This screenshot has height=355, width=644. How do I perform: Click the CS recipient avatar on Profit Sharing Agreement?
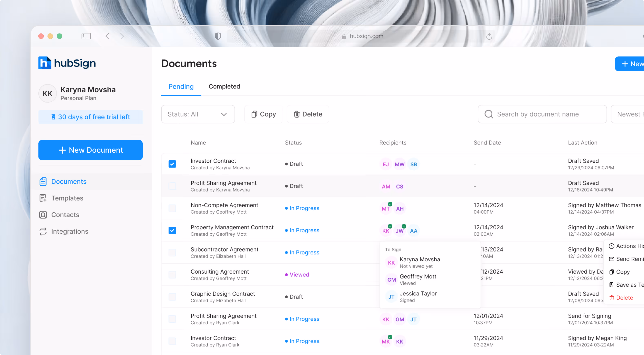point(400,186)
